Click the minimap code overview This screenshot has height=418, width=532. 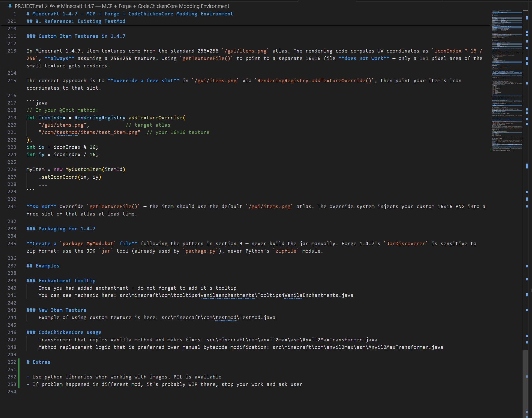tap(507, 81)
